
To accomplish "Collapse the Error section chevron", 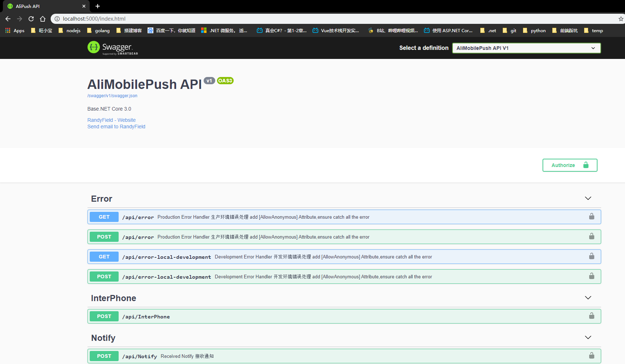I will (588, 198).
